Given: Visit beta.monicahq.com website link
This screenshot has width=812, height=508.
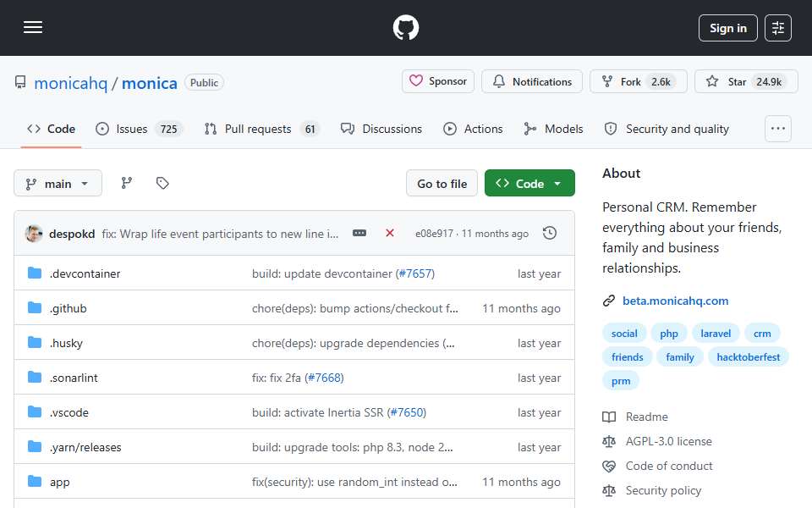Looking at the screenshot, I should 675,301.
